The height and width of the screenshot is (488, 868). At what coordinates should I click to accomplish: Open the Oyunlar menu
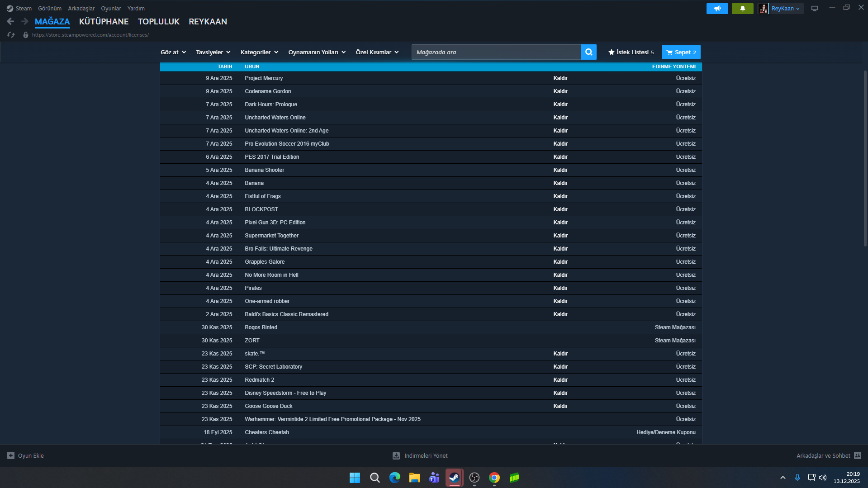111,9
